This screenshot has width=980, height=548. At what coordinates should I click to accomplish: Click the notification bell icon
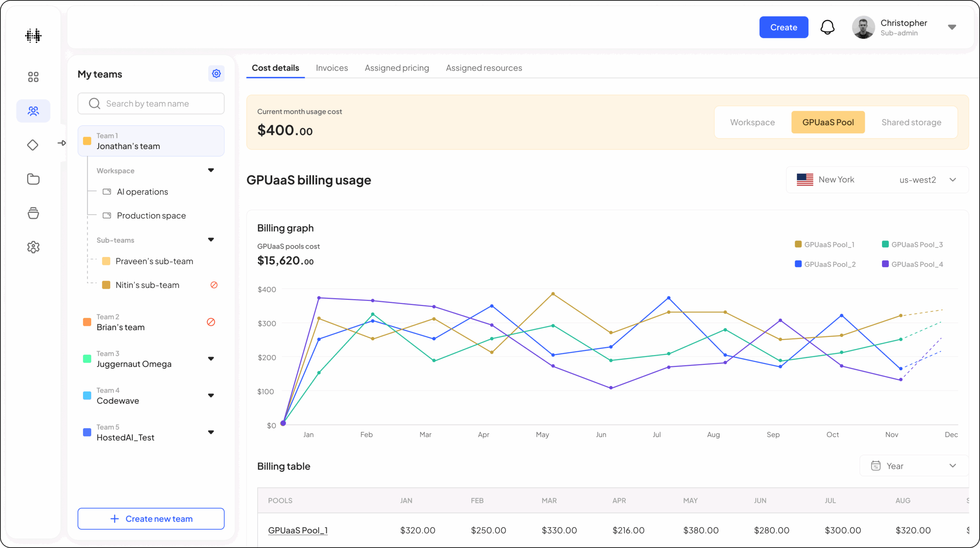pyautogui.click(x=827, y=27)
